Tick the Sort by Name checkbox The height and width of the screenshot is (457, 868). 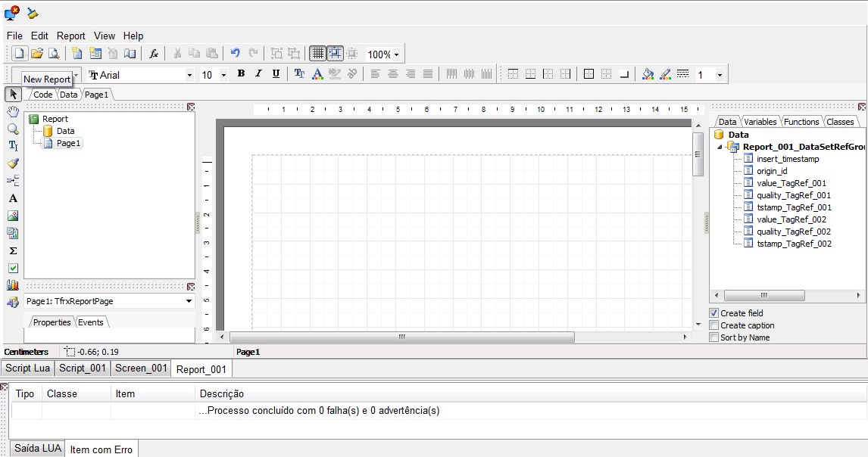click(714, 337)
